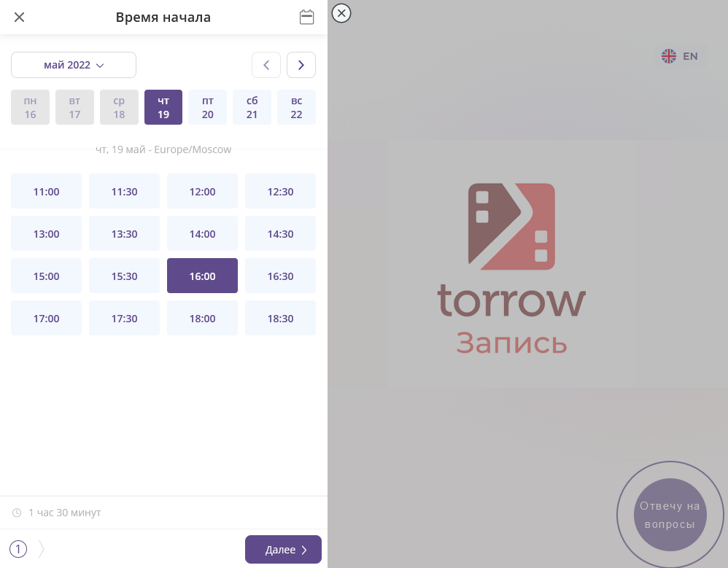Open the май 2022 month dropdown

point(74,65)
